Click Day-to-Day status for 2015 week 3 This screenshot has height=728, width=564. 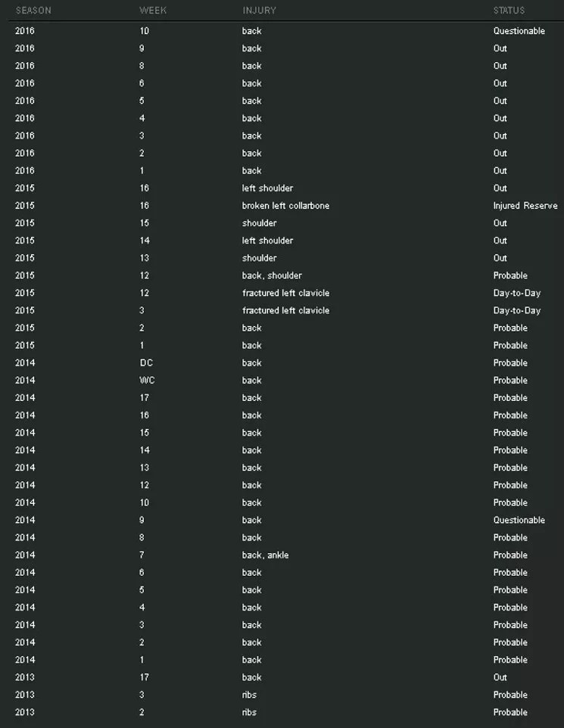tap(517, 310)
